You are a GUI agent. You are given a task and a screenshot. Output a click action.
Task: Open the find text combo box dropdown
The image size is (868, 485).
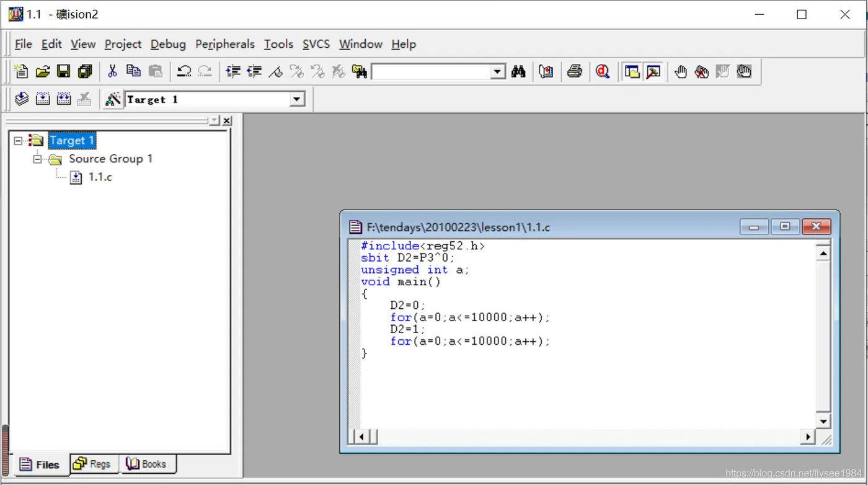pos(498,72)
